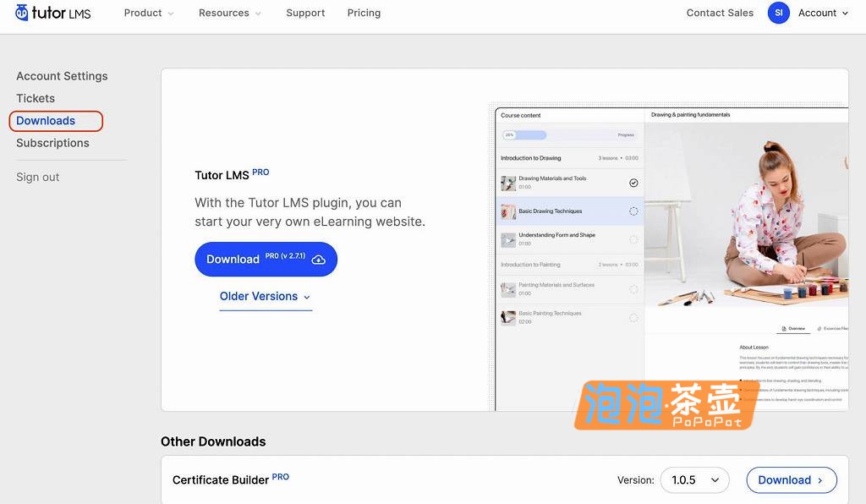The image size is (866, 504).
Task: Click the Download button for Certificate Builder
Action: 790,479
